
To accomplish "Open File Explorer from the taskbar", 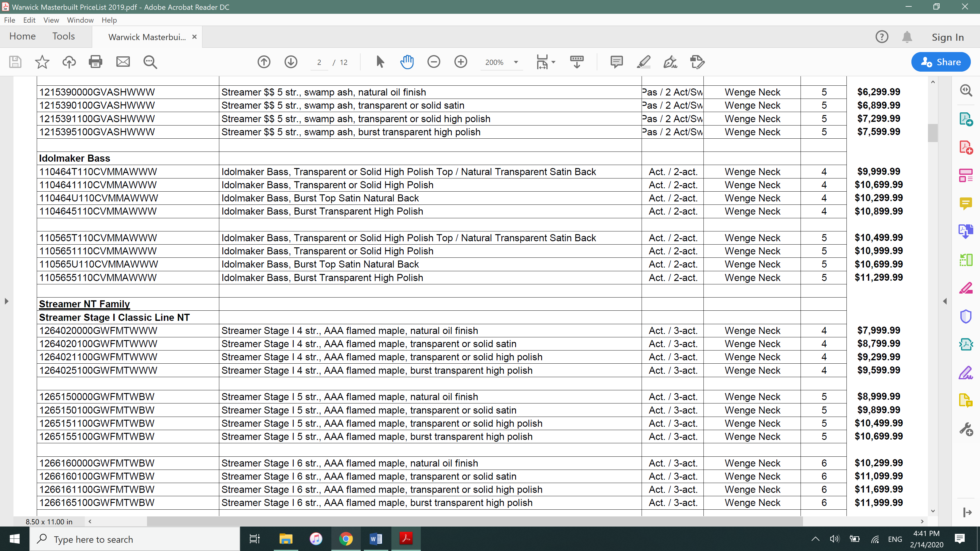I will (285, 539).
